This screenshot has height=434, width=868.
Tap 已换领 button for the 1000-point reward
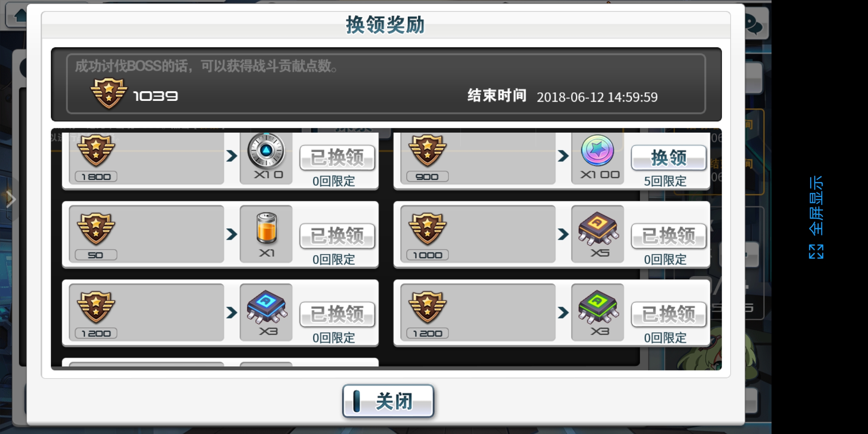click(668, 236)
